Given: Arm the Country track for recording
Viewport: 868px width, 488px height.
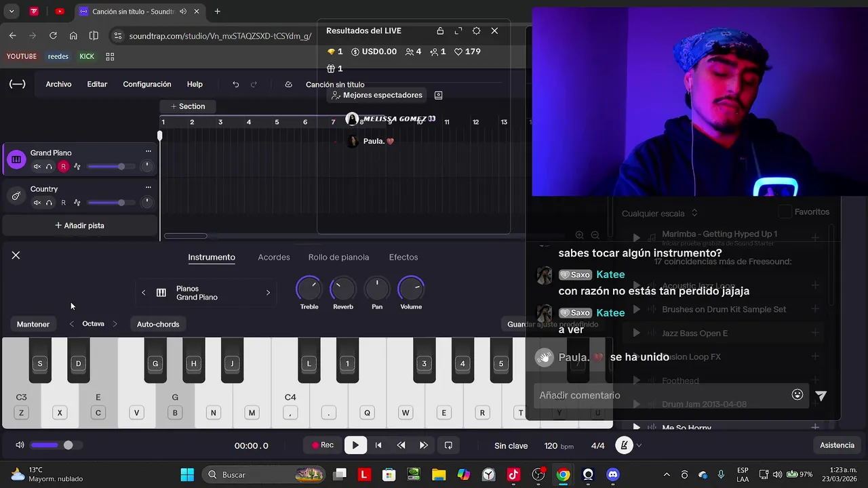Looking at the screenshot, I should (64, 203).
